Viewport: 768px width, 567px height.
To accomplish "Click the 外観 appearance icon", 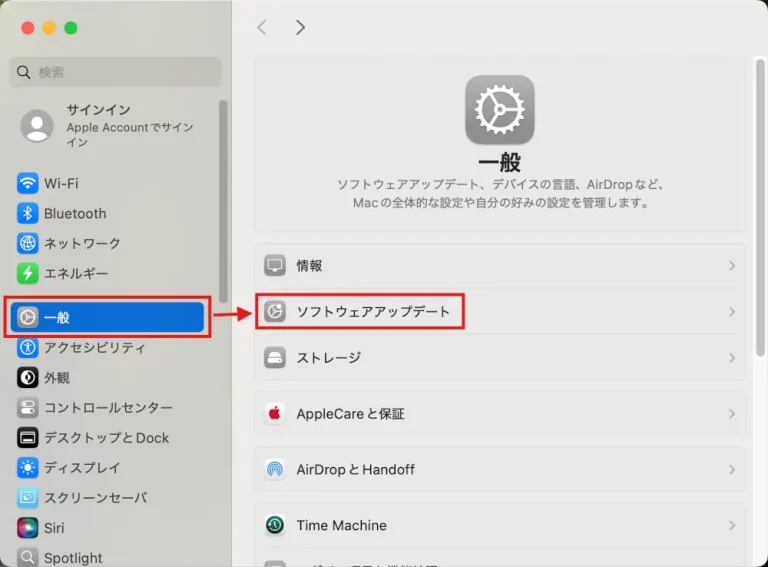I will click(27, 378).
